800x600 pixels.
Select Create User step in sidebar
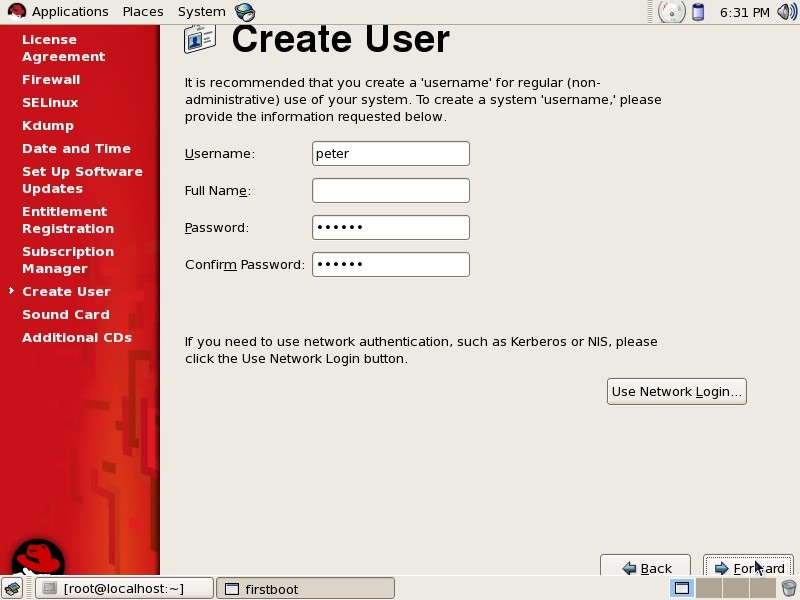(x=66, y=291)
